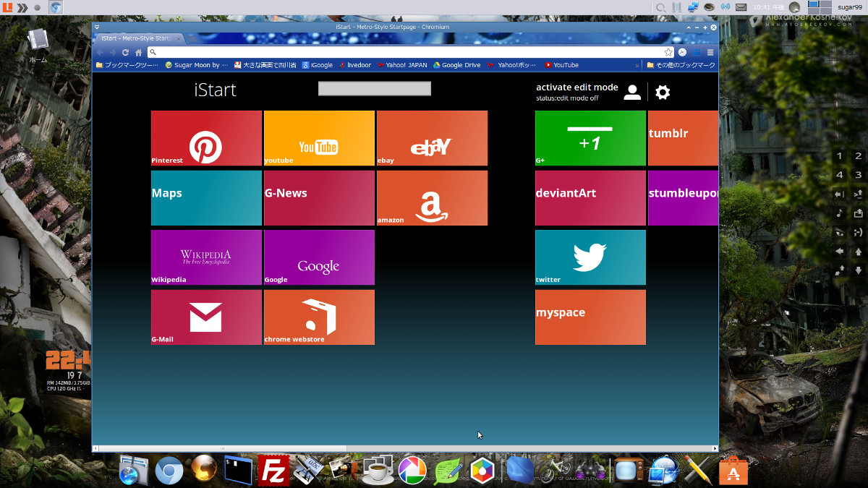Open the terminal from the dock
Viewport: 868px width, 488px height.
tap(239, 470)
